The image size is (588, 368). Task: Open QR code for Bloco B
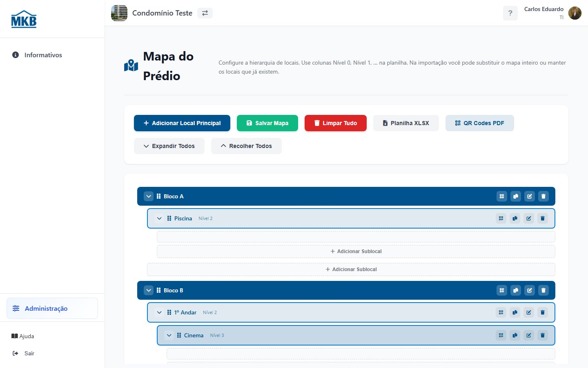point(502,290)
